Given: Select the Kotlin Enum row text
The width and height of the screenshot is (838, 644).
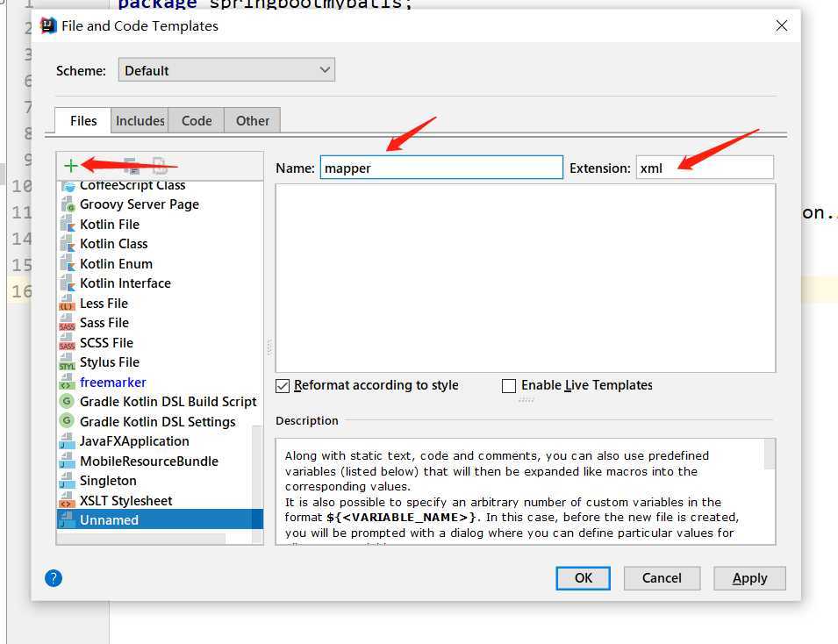Looking at the screenshot, I should coord(116,263).
